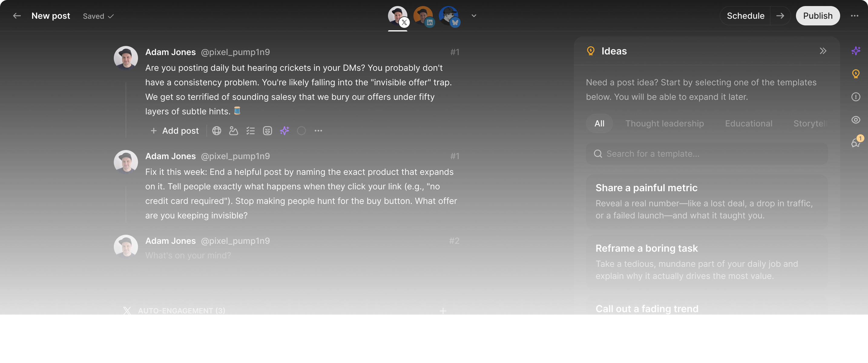This screenshot has width=868, height=363.
Task: Collapse the Ideas panel with double chevron
Action: coord(823,51)
